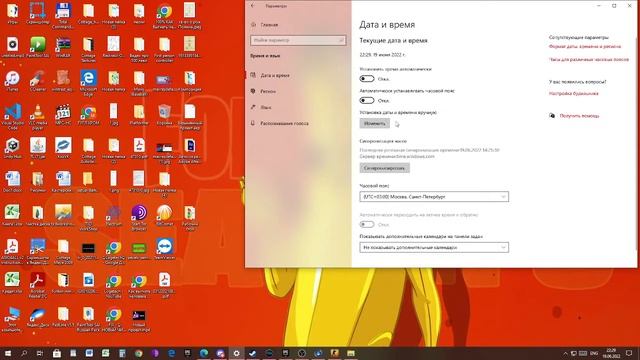Select the CCleaner desktop shortcut
Viewport: 640px width, 360px height.
coord(38,81)
